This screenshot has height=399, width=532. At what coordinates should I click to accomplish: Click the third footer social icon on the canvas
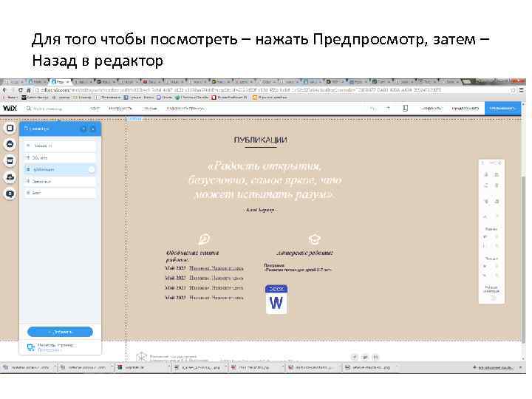point(375,357)
